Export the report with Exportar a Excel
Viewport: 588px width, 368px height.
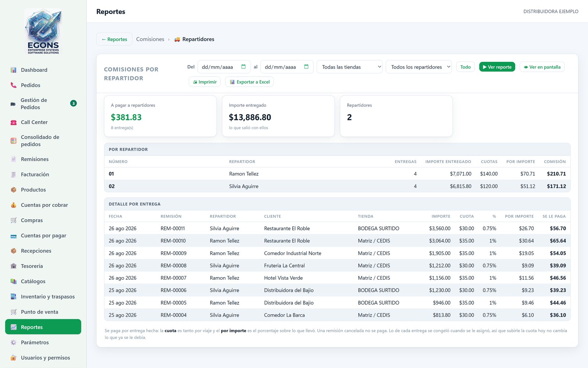250,82
